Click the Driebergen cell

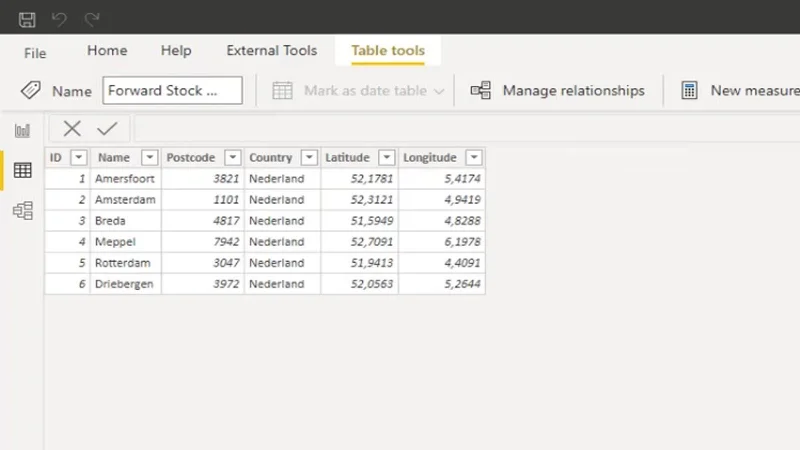click(126, 284)
